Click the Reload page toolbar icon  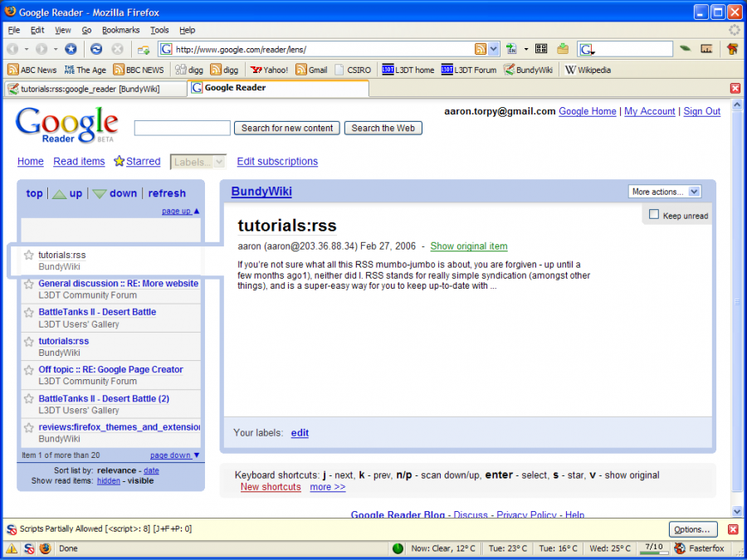pyautogui.click(x=95, y=48)
